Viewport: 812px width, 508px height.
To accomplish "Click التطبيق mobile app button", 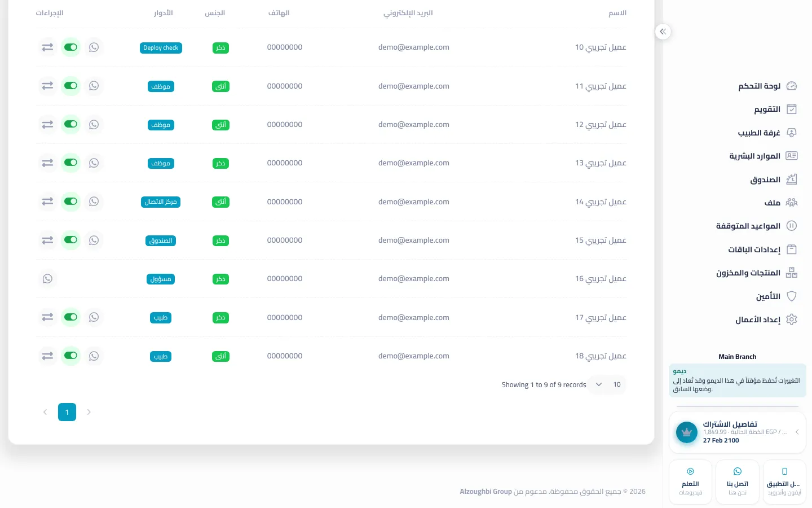I will (x=784, y=482).
